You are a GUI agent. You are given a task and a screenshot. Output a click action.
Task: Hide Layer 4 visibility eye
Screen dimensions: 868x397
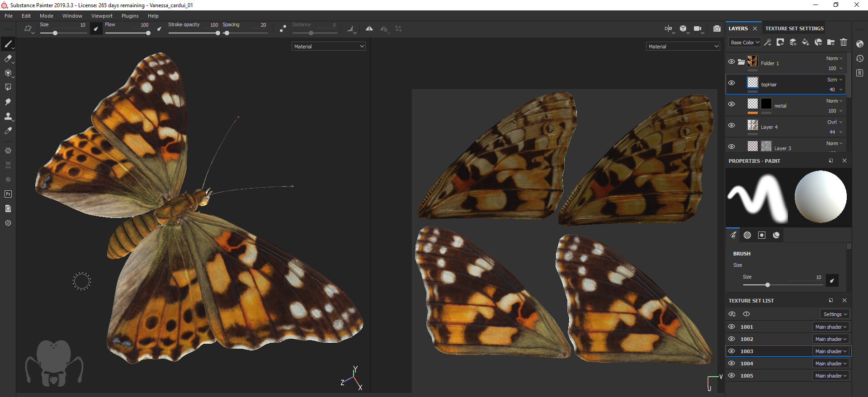[731, 125]
